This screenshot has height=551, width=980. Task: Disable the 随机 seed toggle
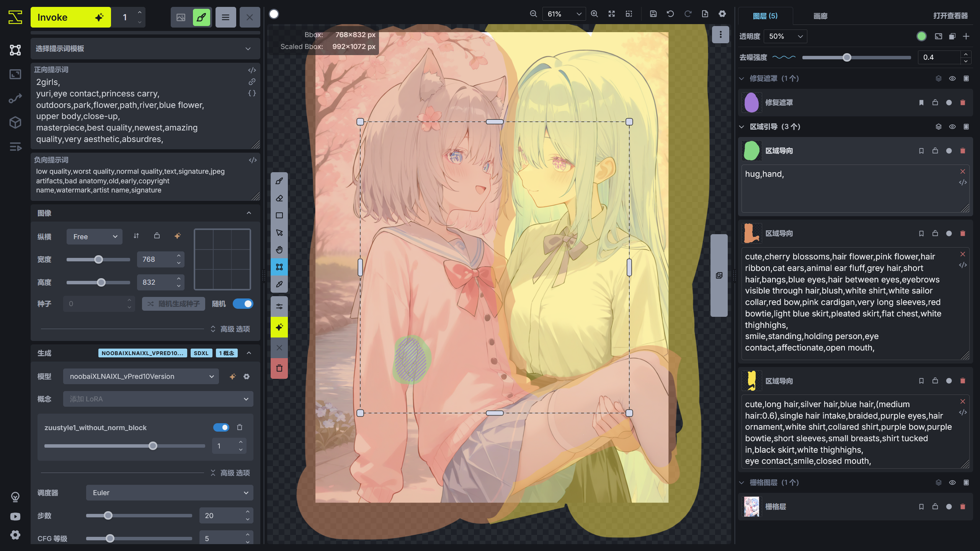pyautogui.click(x=244, y=303)
